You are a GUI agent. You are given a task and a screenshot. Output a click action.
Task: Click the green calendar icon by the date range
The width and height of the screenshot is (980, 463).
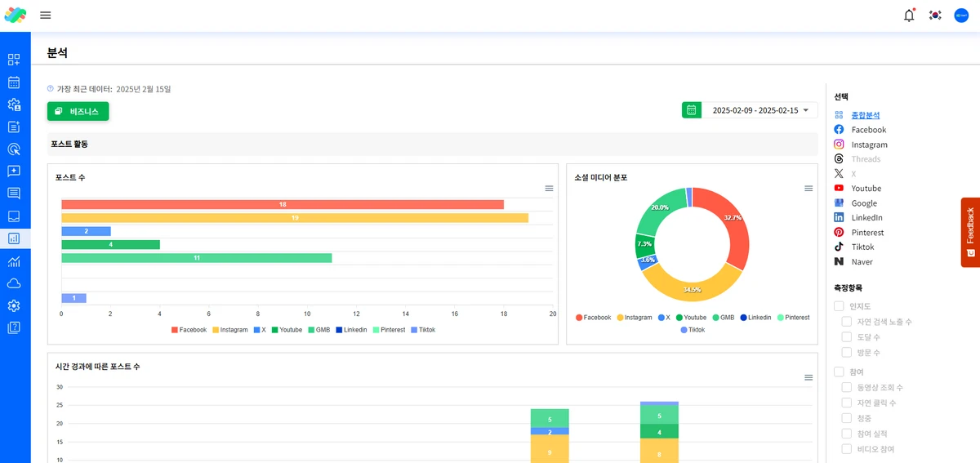coord(692,110)
